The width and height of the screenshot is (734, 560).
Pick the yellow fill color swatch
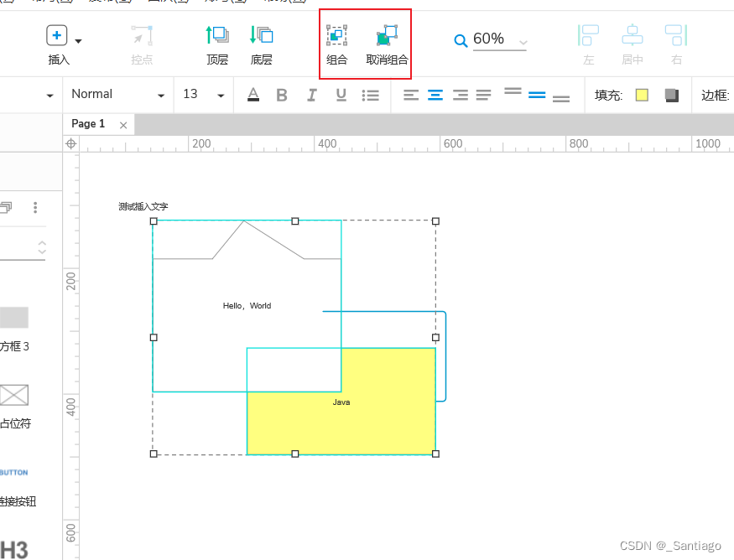[642, 96]
